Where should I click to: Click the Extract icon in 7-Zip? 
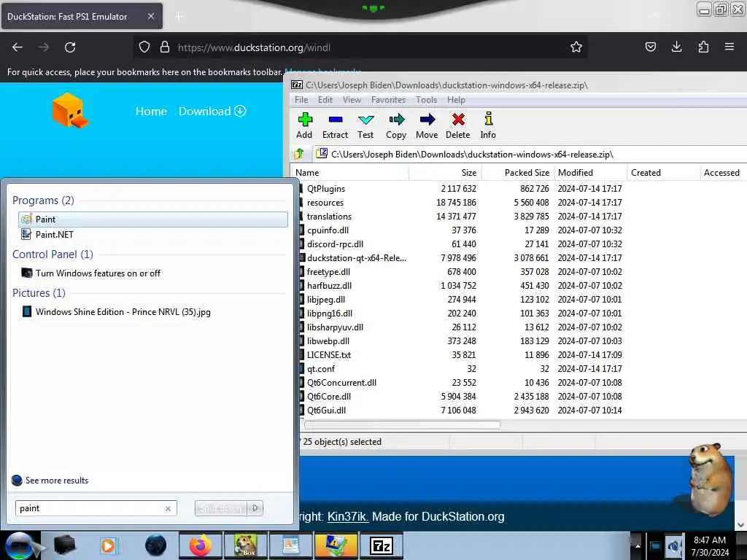tap(336, 125)
